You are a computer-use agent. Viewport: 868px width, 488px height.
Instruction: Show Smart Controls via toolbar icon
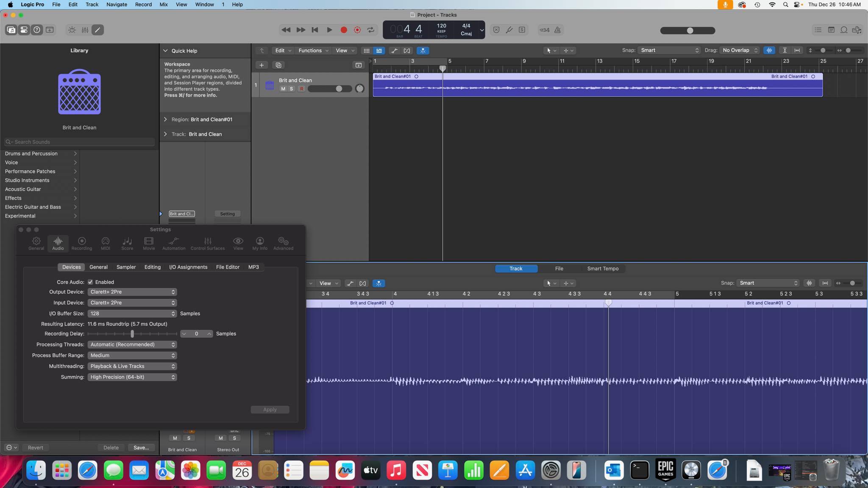(72, 30)
